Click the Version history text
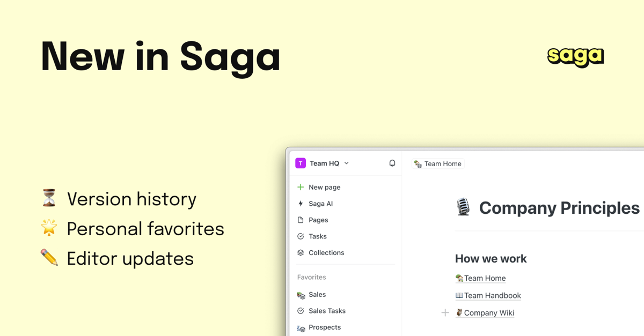 coord(131,199)
